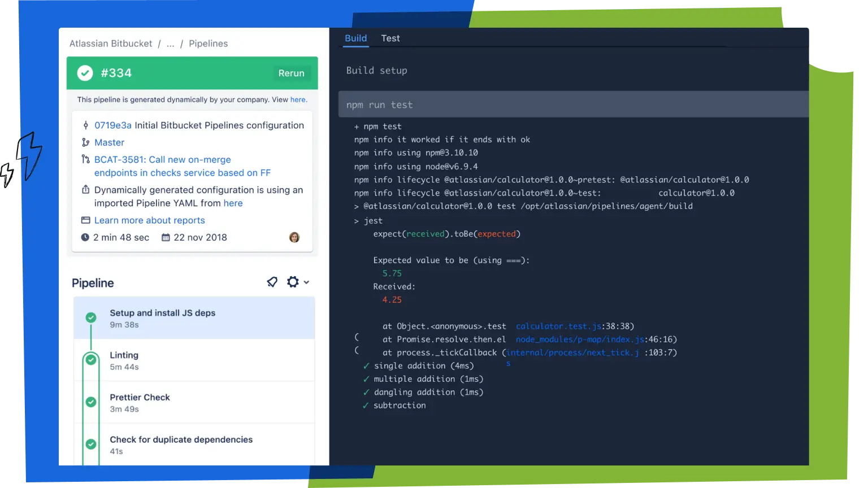
Task: Click 'here' after imported Pipeline YAML from
Action: 233,203
